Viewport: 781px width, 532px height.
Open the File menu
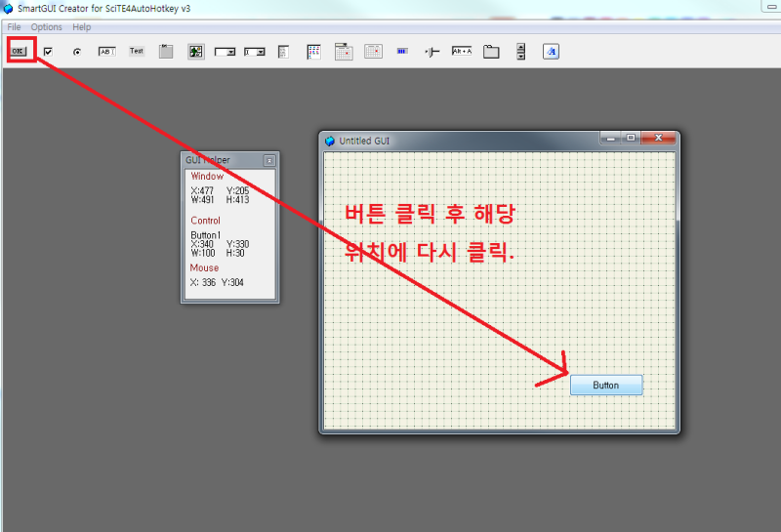click(14, 27)
